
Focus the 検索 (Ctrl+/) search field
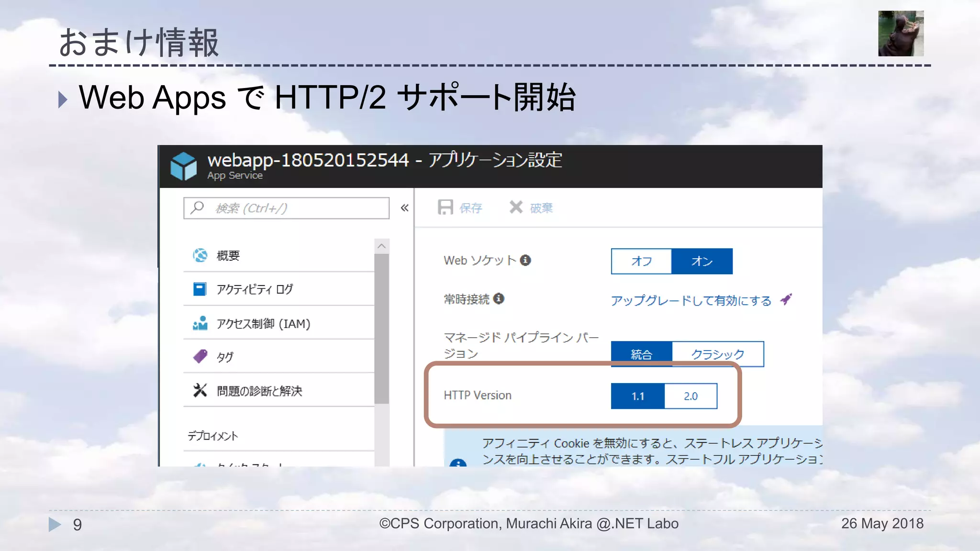click(286, 208)
